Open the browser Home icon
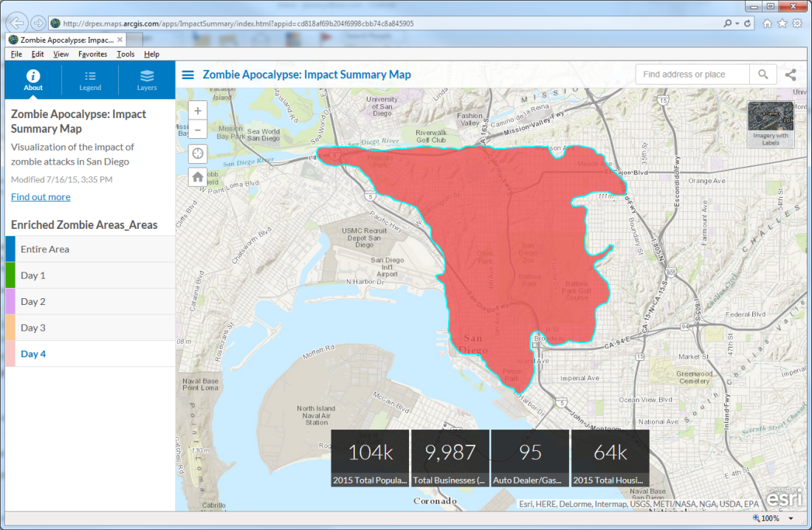Viewport: 812px width, 530px height. (768, 24)
